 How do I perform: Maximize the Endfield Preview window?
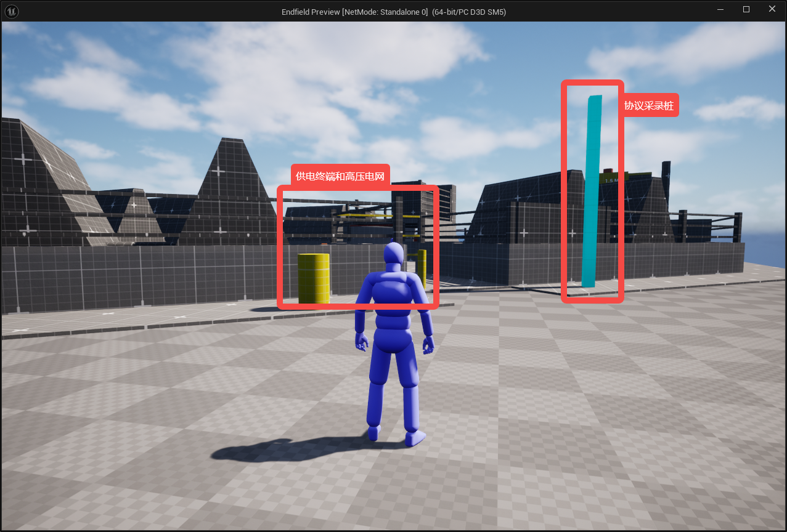(x=746, y=9)
